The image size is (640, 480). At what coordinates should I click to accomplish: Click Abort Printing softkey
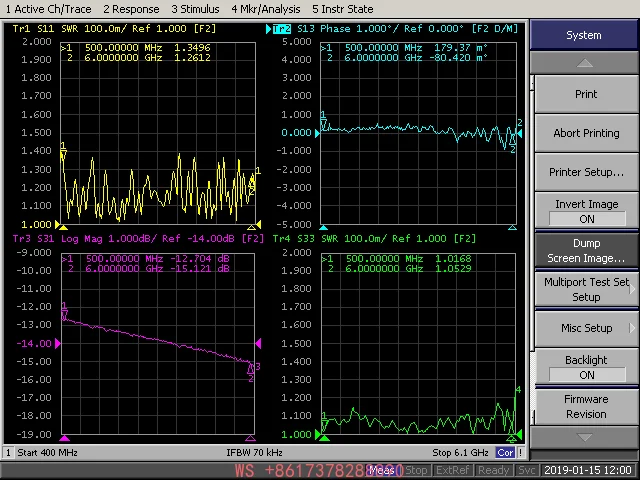(x=586, y=133)
